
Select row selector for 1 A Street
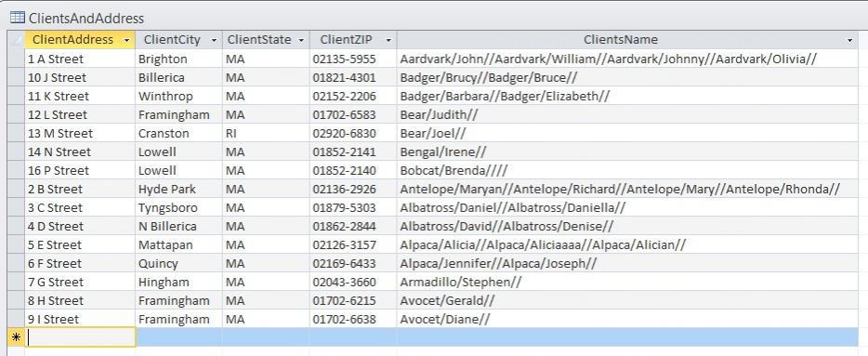[x=16, y=59]
